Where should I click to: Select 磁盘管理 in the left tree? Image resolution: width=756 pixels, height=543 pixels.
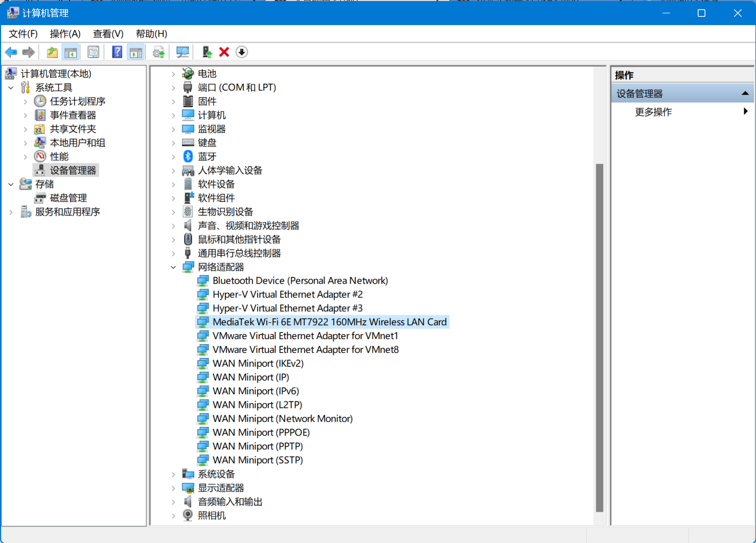pos(68,198)
